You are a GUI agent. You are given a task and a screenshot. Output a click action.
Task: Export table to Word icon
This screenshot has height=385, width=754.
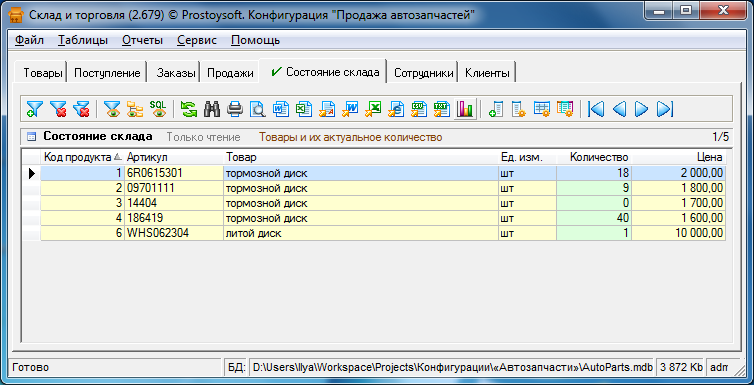(x=350, y=109)
